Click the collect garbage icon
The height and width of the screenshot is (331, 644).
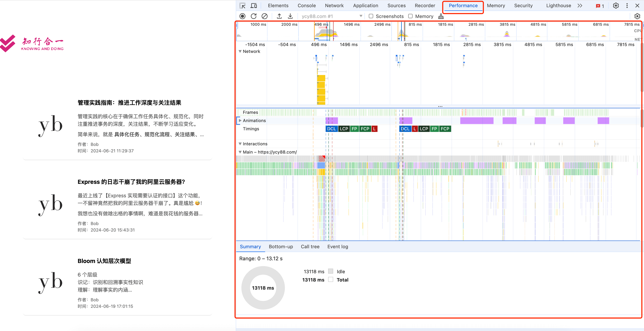(441, 16)
